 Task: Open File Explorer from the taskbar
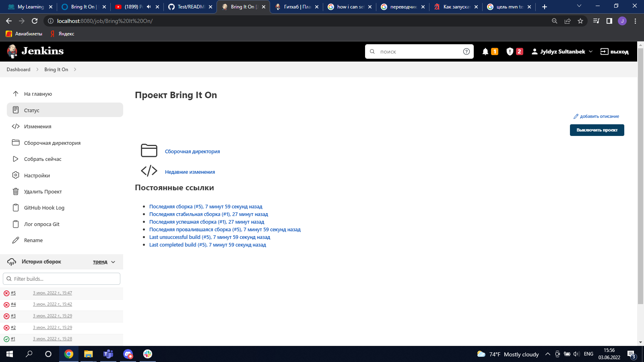[88, 354]
